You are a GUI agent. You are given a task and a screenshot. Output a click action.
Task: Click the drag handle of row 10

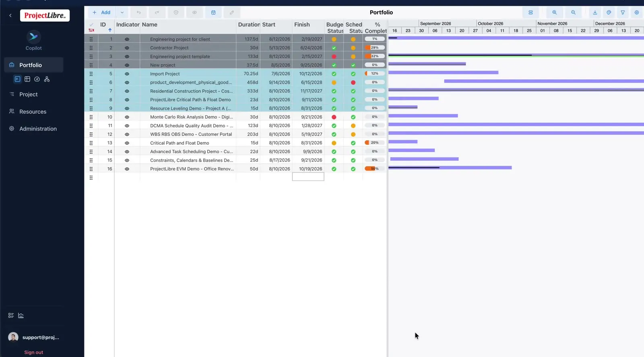click(91, 117)
